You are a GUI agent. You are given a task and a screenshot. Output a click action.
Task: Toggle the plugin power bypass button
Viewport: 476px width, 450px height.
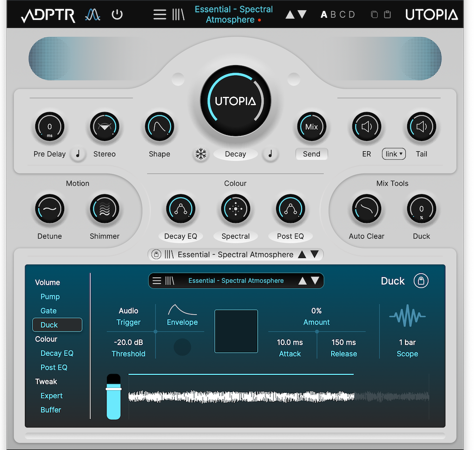click(x=117, y=14)
